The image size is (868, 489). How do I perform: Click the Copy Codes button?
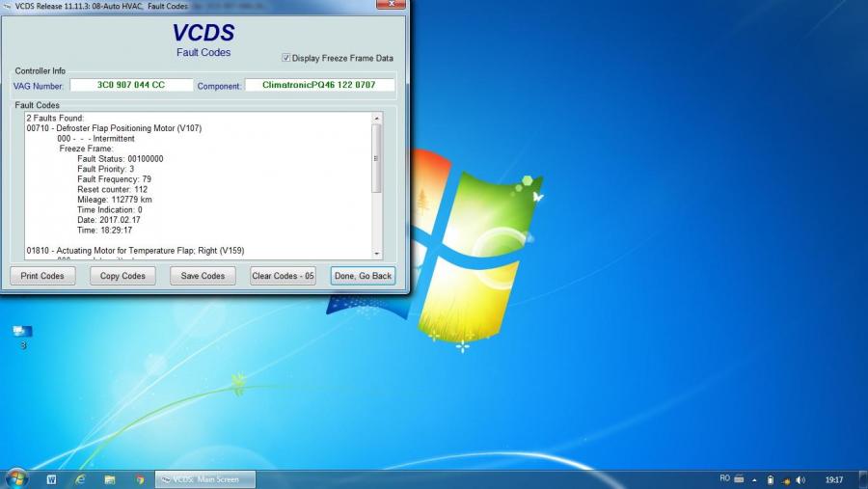122,276
